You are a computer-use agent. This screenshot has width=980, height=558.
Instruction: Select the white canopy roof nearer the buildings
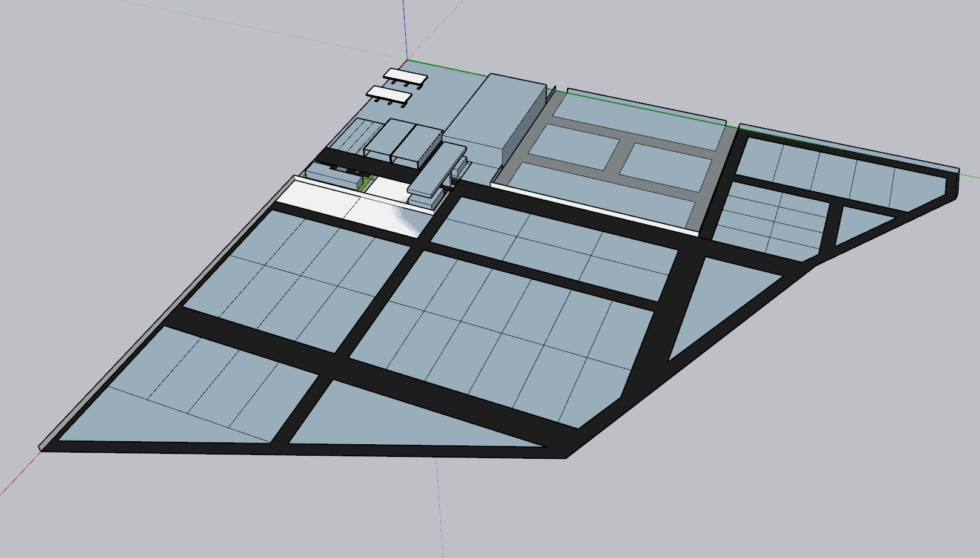[390, 94]
